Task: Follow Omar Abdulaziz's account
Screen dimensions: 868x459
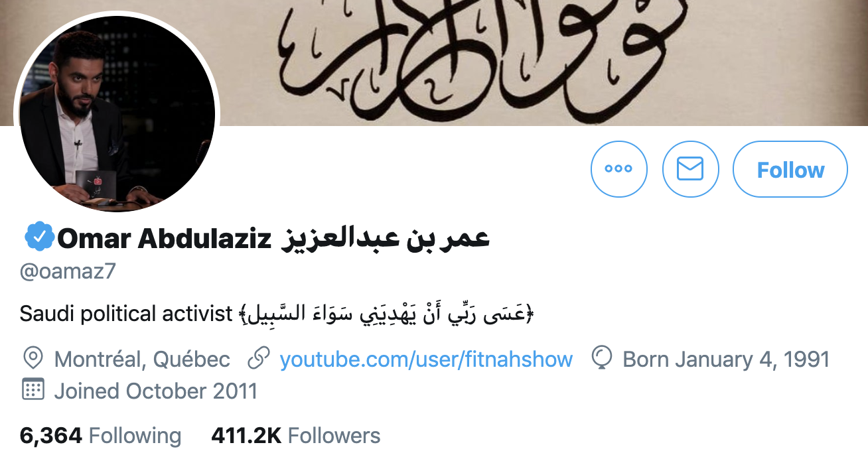Action: [x=790, y=169]
